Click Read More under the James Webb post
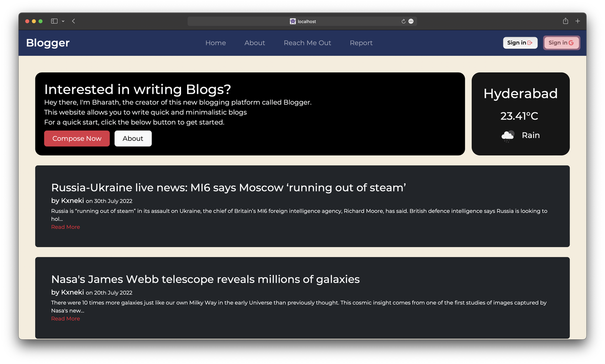 click(66, 319)
